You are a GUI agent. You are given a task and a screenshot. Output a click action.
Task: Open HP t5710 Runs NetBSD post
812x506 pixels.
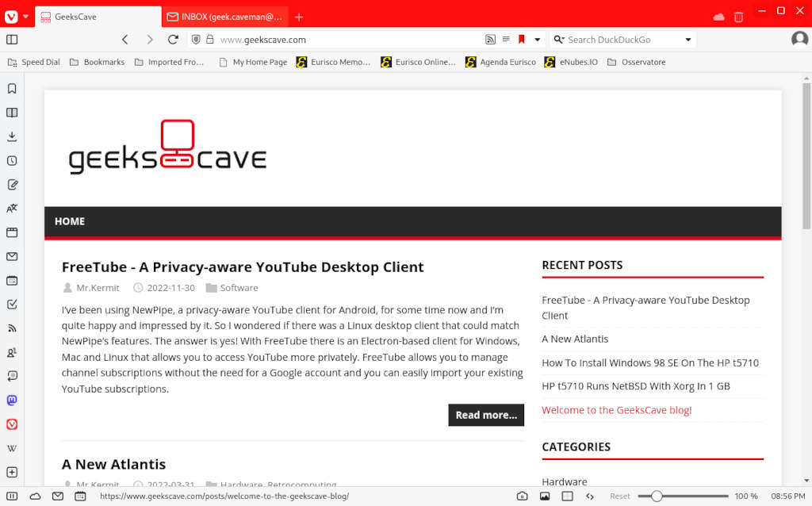tap(635, 385)
